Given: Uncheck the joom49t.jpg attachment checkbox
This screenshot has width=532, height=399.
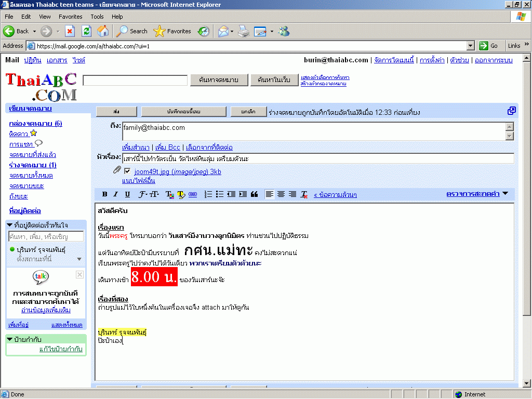Looking at the screenshot, I should click(x=127, y=171).
